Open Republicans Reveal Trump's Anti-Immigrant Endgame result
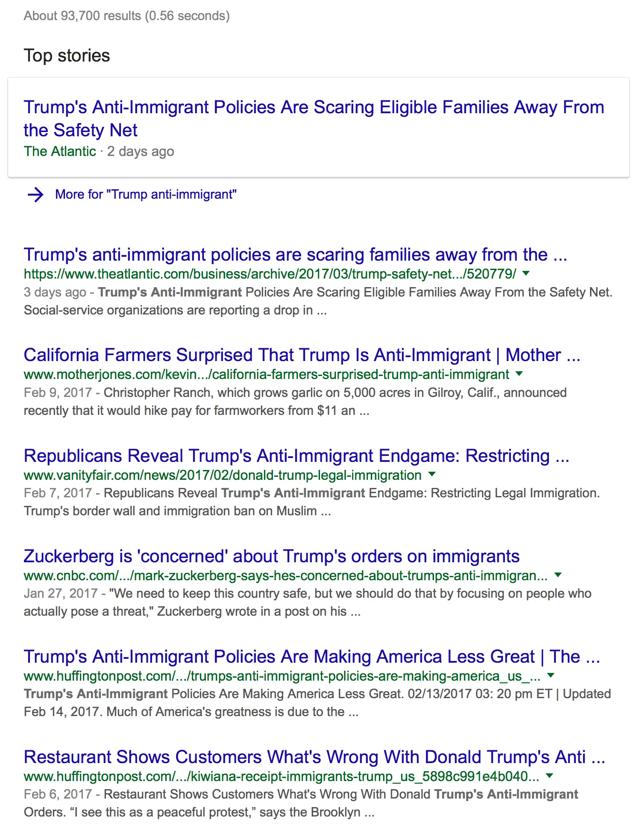The width and height of the screenshot is (640, 840). coord(297,456)
